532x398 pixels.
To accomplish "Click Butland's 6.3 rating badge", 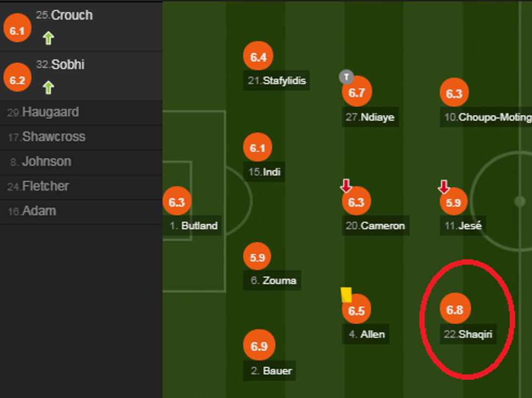I will coord(178,202).
